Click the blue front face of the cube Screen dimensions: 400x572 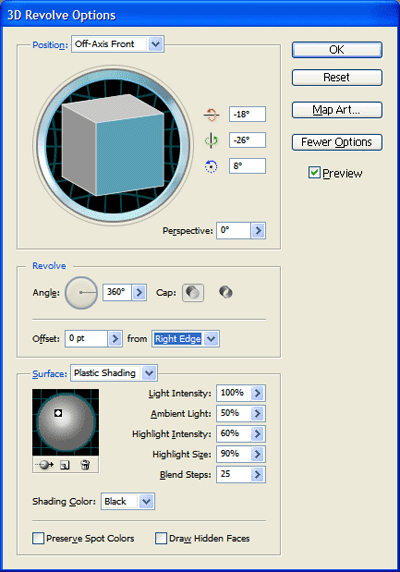pos(130,154)
